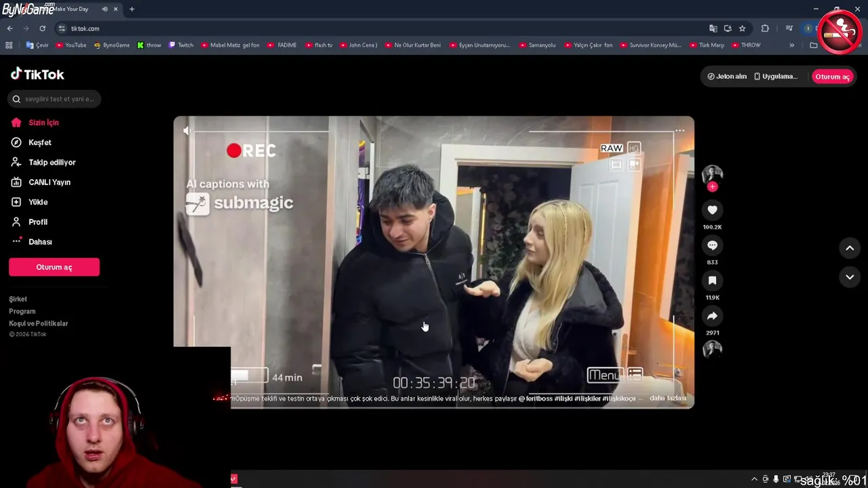Open comments with speech bubble icon
This screenshot has height=488, width=868.
712,245
